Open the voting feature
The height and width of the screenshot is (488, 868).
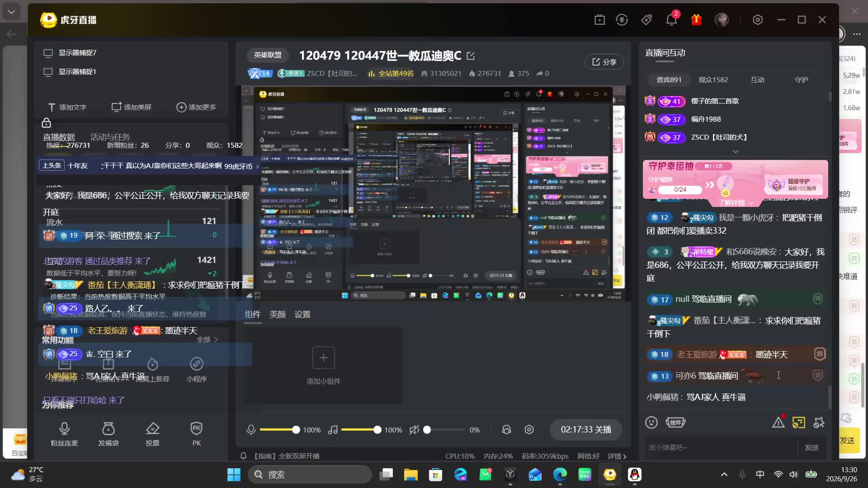[x=152, y=434]
